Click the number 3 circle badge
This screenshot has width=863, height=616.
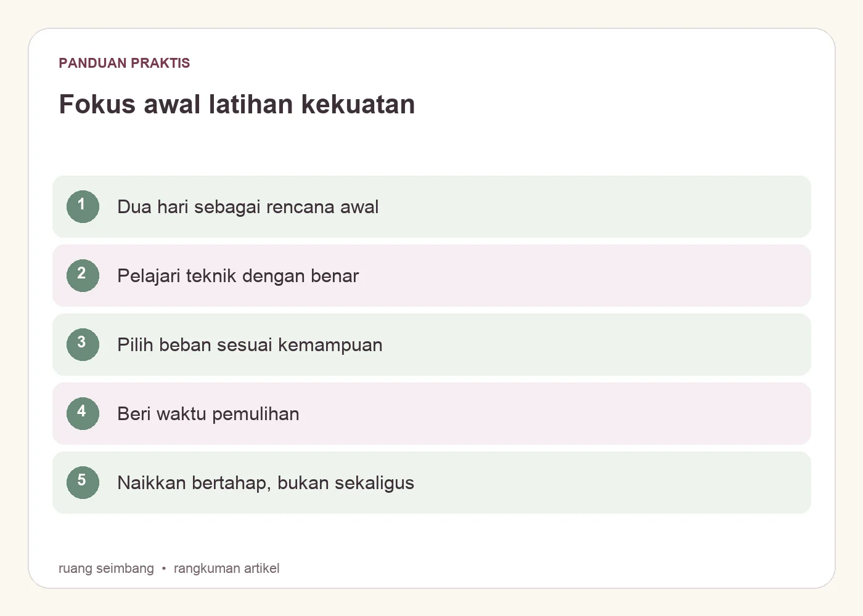point(83,344)
